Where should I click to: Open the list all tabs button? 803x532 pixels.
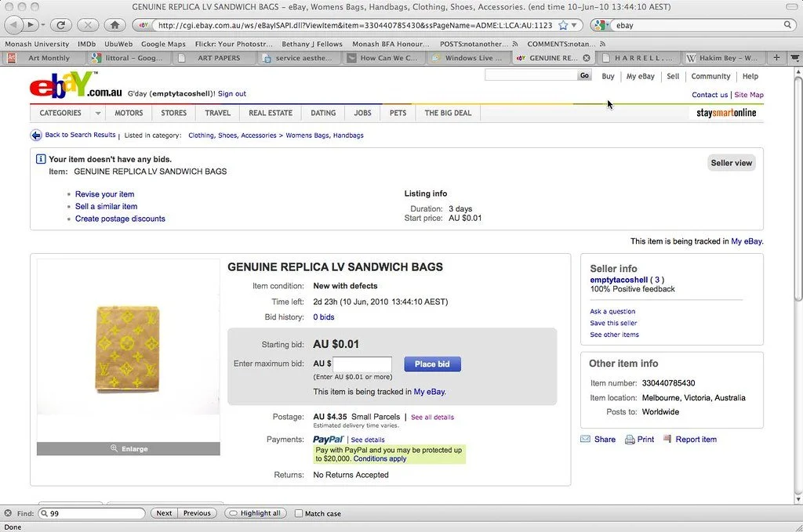[x=795, y=58]
